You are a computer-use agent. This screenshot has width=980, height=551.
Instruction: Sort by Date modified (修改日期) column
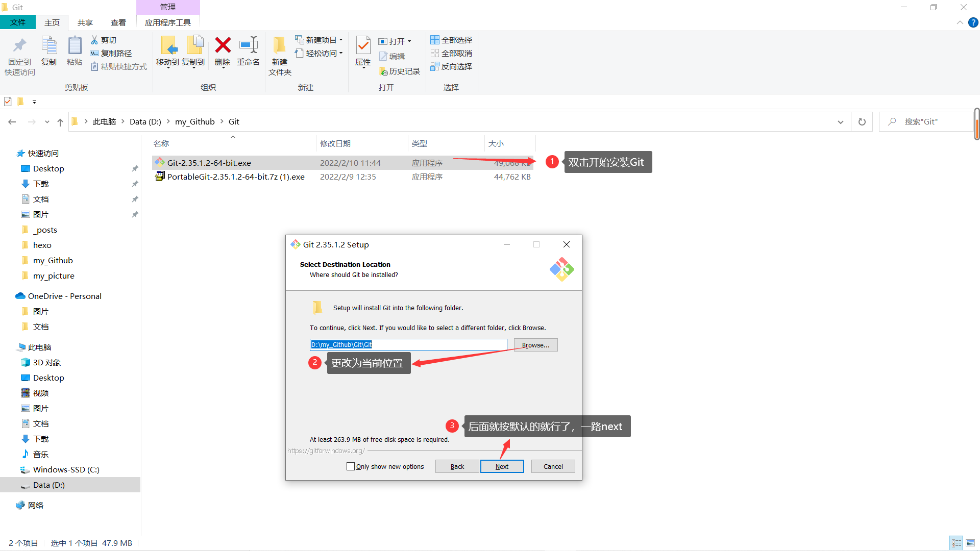(x=335, y=144)
